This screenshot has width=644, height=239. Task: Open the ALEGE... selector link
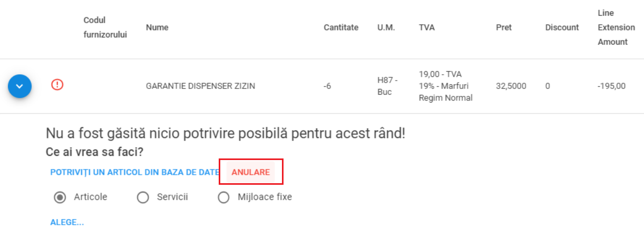[x=67, y=222]
